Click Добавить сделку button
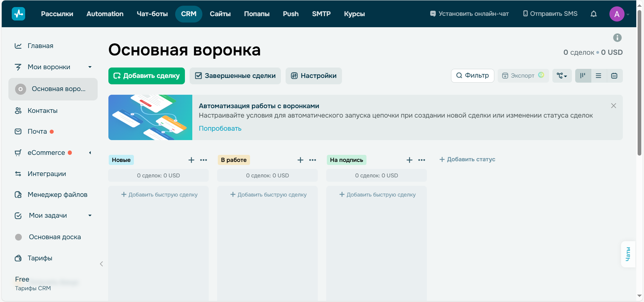Image resolution: width=644 pixels, height=302 pixels. click(x=147, y=76)
